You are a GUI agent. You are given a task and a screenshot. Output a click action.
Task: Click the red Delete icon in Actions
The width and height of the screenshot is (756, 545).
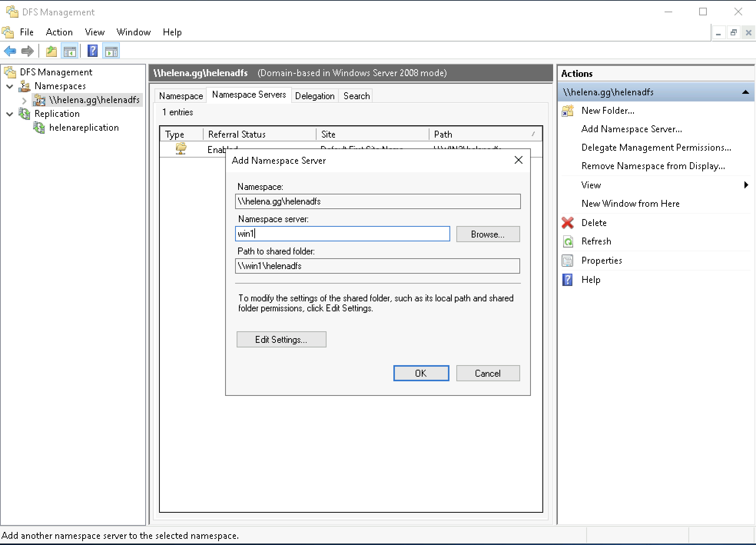pos(568,223)
